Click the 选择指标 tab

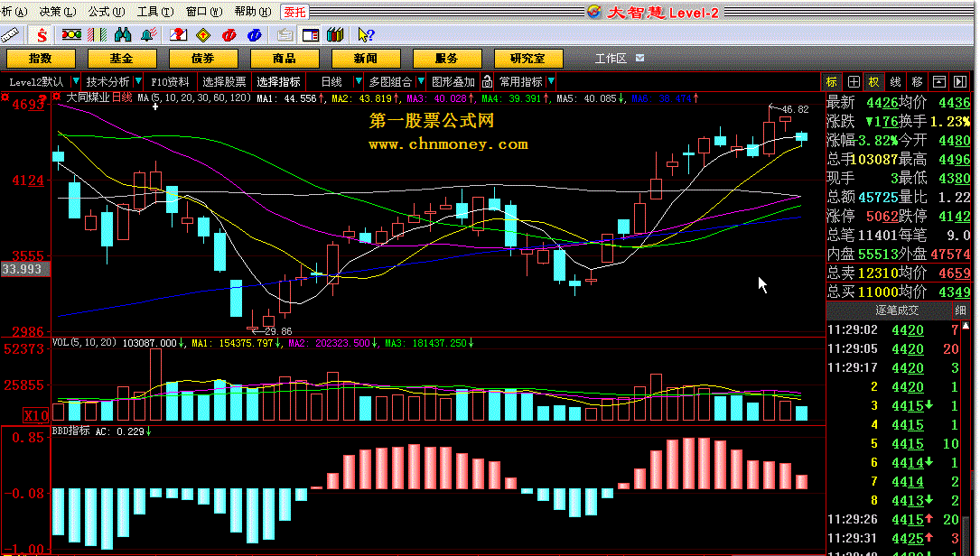279,82
